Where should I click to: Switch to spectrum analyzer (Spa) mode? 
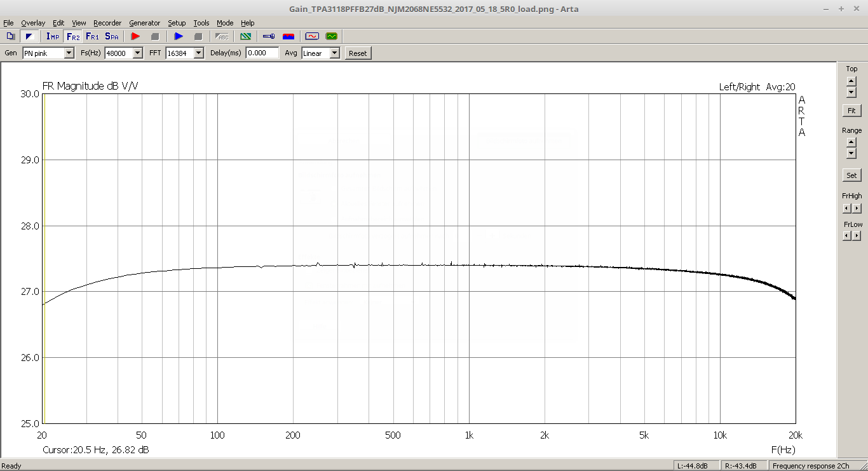tap(112, 36)
